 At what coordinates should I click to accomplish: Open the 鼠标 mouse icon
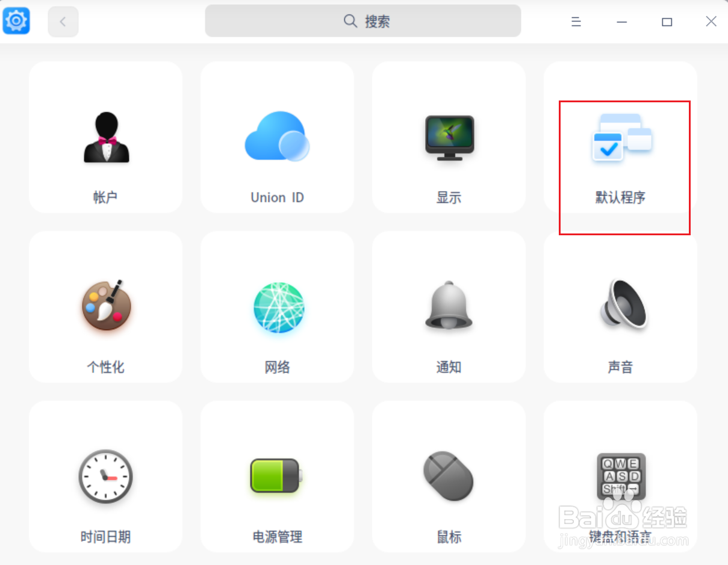[x=448, y=476]
